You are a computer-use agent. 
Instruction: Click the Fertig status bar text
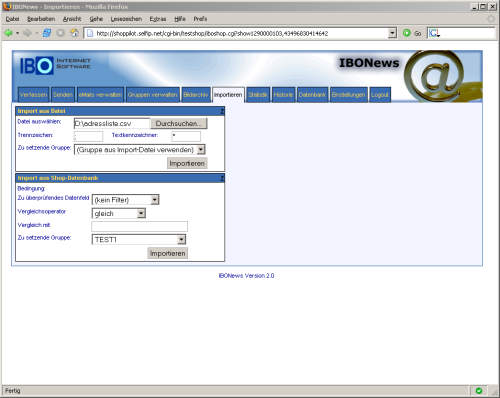13,391
